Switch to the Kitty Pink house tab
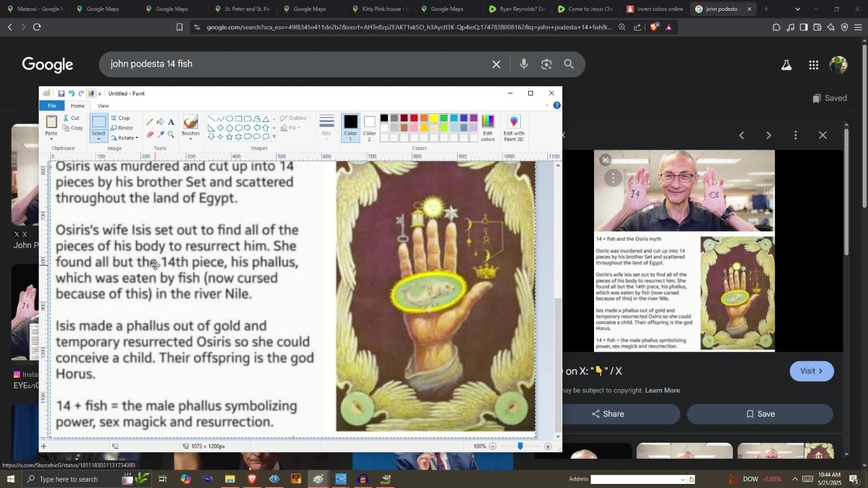The image size is (868, 488). click(x=380, y=9)
